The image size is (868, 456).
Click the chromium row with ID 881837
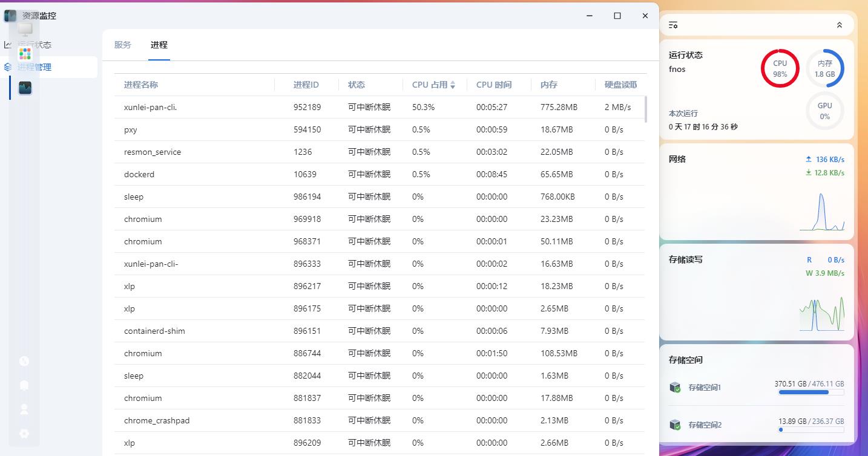380,398
